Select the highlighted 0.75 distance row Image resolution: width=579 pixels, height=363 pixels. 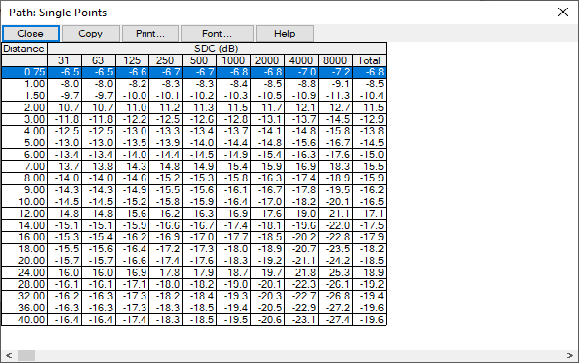coord(194,72)
